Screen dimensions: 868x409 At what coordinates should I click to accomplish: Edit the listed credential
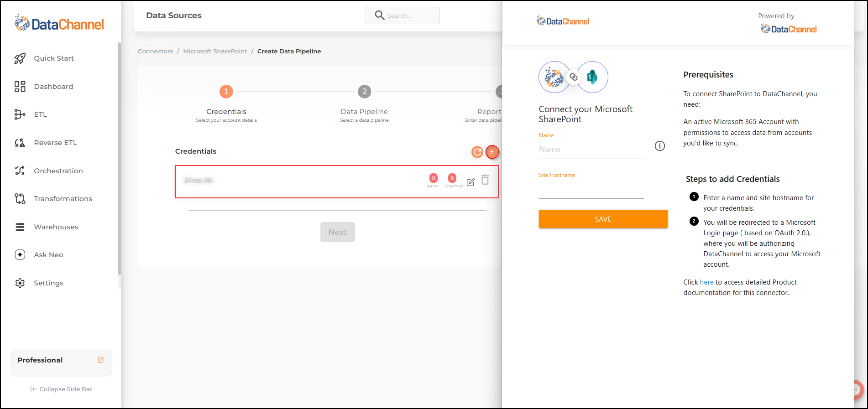(x=471, y=182)
